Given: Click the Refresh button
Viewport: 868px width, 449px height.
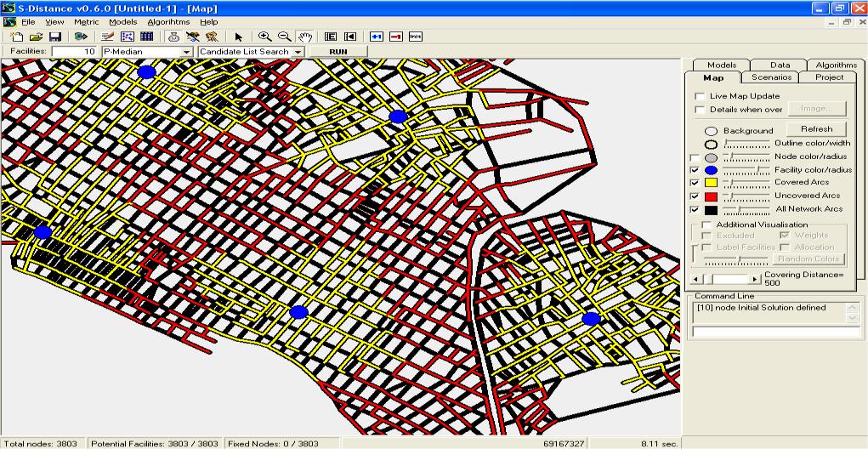Looking at the screenshot, I should [816, 129].
